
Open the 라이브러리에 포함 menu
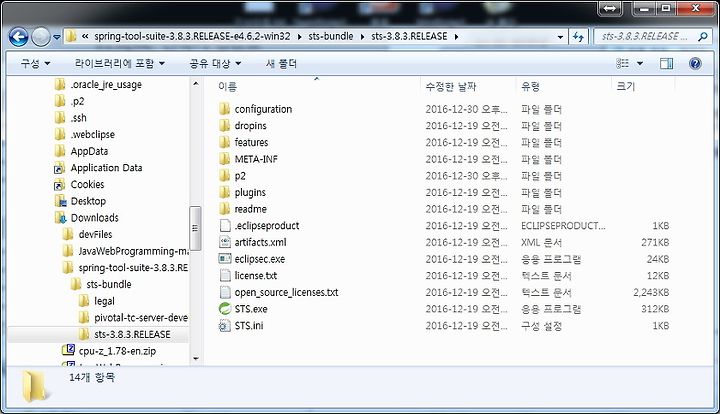tap(119, 63)
